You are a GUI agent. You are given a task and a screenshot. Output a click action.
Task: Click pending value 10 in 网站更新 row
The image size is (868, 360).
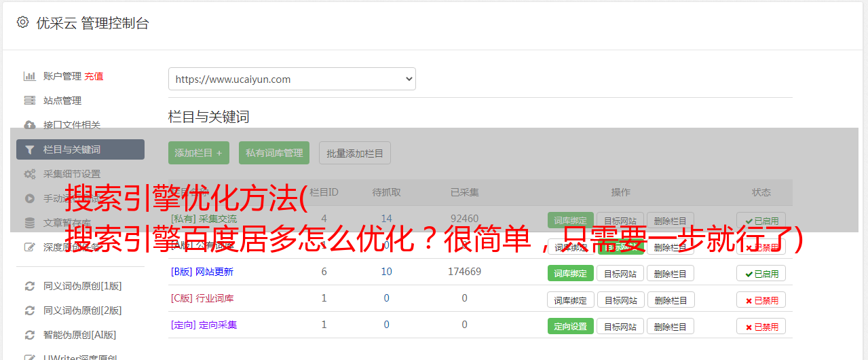coord(387,272)
